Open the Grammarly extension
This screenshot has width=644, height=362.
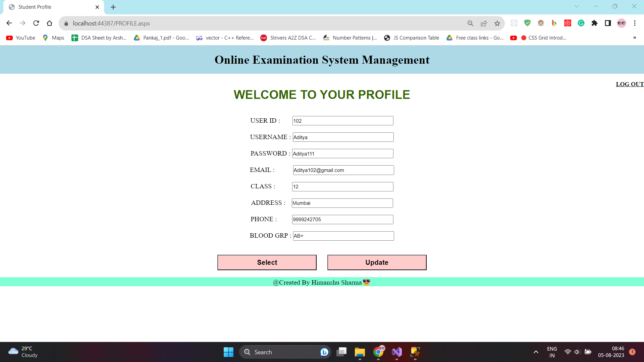tap(581, 23)
